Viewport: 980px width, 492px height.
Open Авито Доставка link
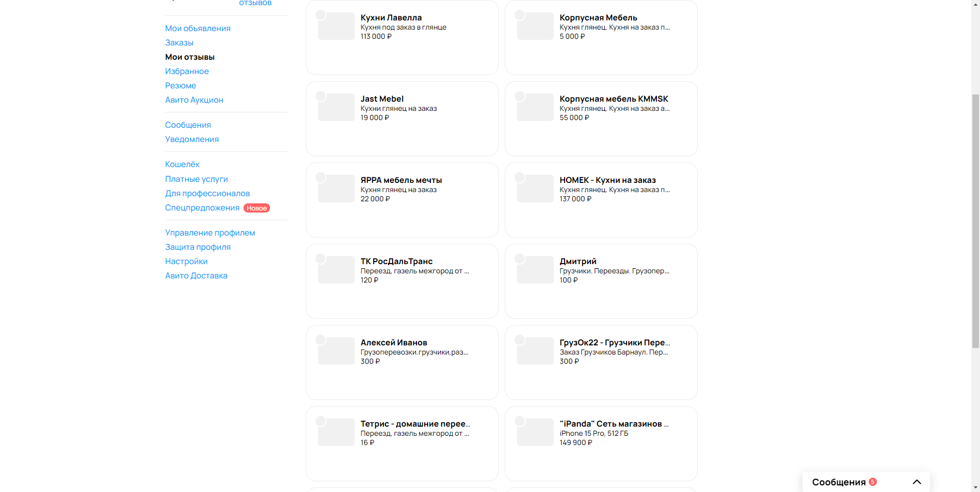(x=196, y=276)
